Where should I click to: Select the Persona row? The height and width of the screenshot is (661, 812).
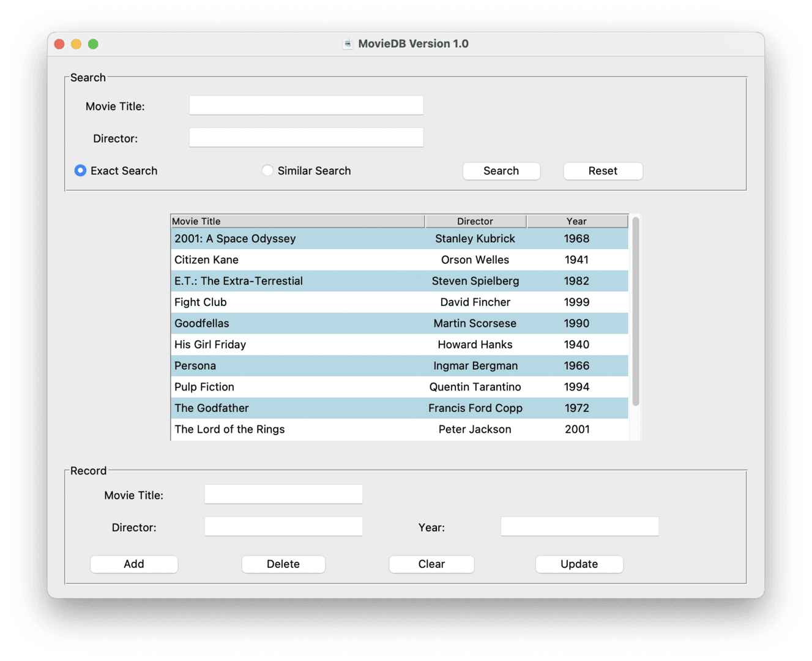click(x=400, y=366)
